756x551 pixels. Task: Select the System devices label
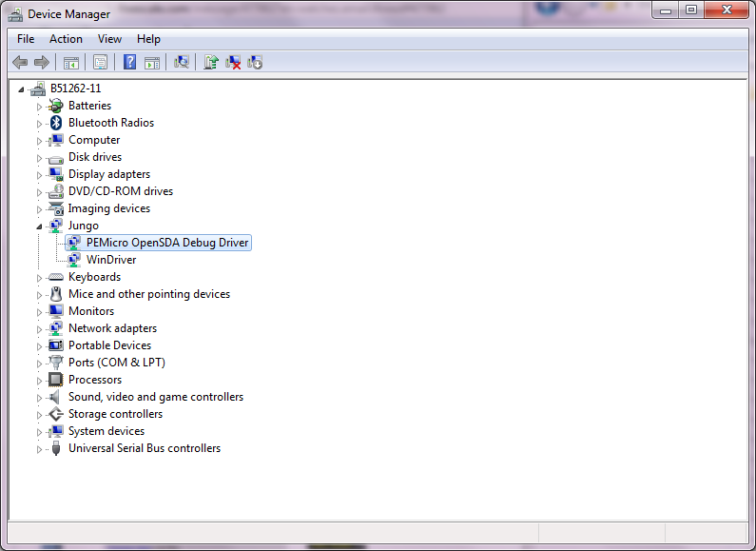pos(107,431)
